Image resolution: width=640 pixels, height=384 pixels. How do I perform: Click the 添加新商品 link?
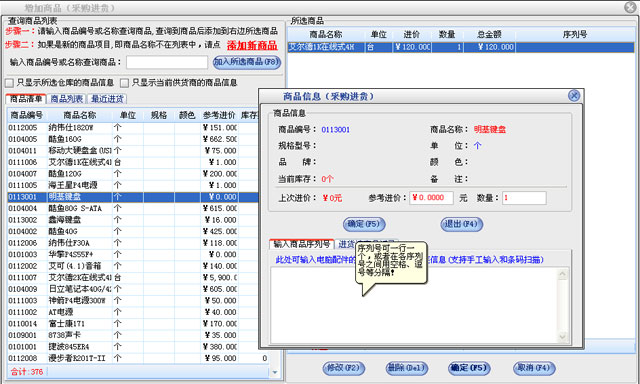tap(252, 45)
